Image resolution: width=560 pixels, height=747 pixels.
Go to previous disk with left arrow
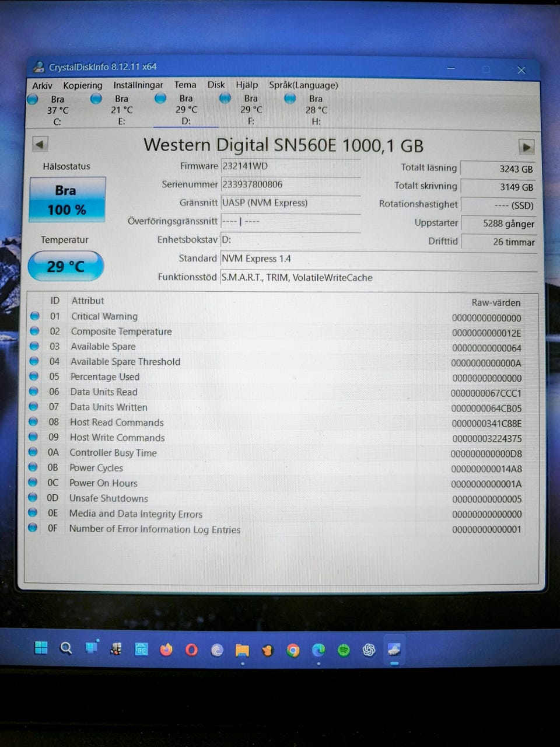[40, 144]
